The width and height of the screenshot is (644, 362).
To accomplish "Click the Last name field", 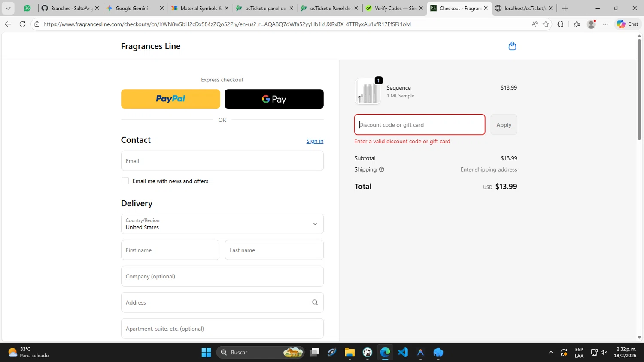I will (274, 250).
